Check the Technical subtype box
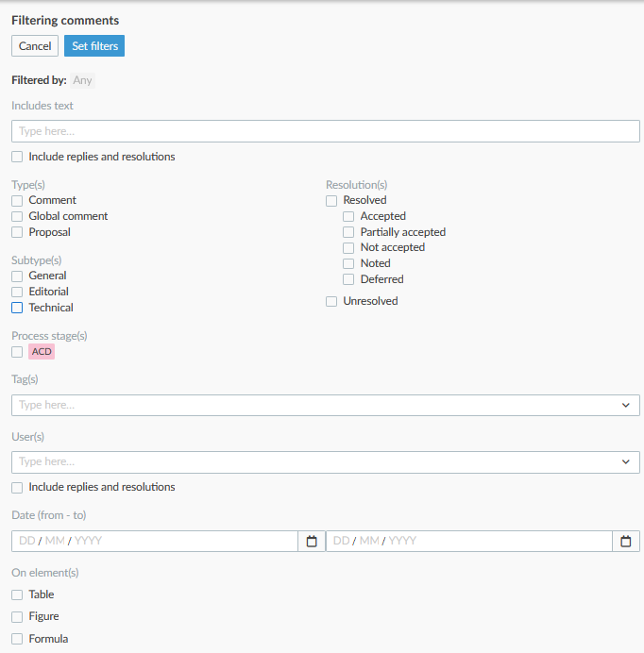Screen dimensions: 644x653 point(17,308)
